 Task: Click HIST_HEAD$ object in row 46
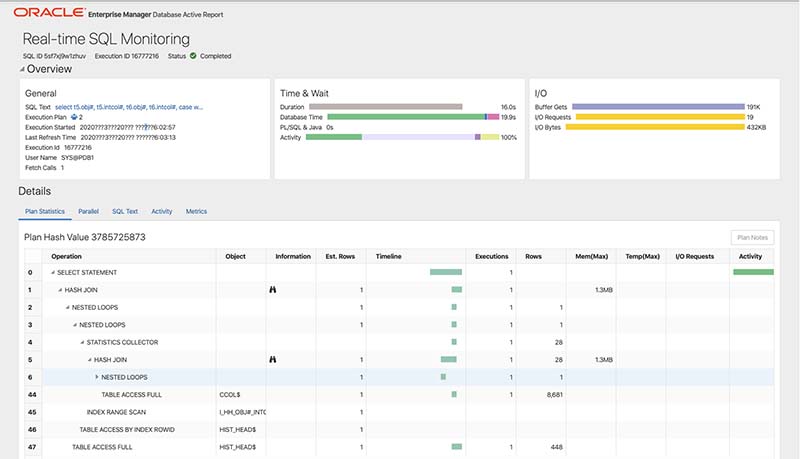pyautogui.click(x=238, y=429)
